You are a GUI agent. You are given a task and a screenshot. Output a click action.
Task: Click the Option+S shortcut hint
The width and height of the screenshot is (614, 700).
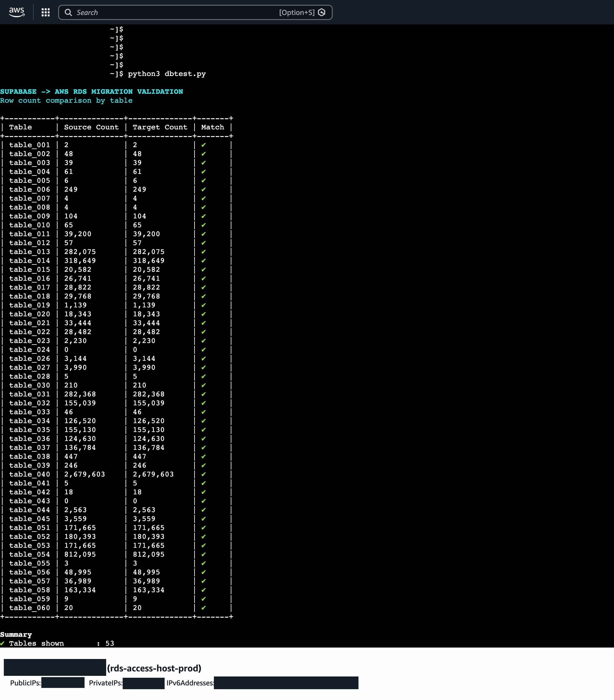pos(297,12)
